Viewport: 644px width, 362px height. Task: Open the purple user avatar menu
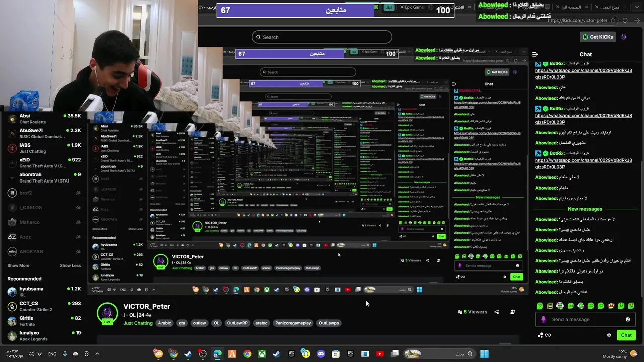624,37
